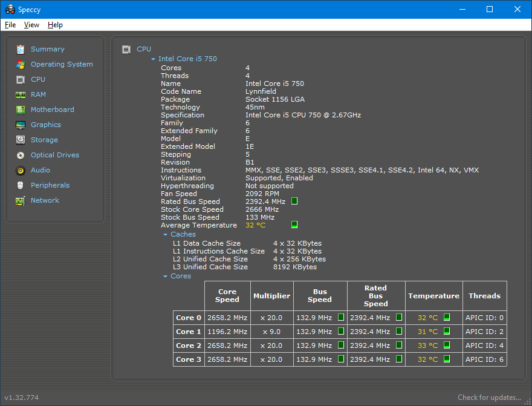Open the Storage section

44,140
